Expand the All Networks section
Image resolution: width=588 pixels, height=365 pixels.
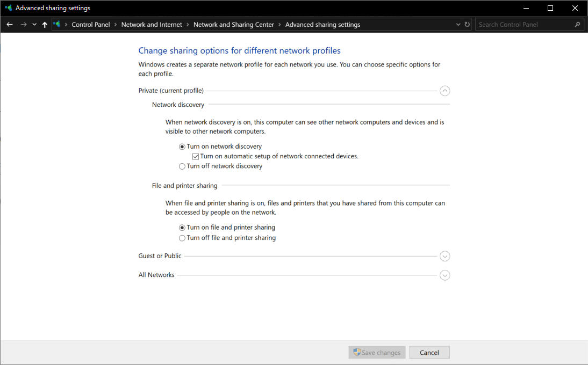pos(444,275)
